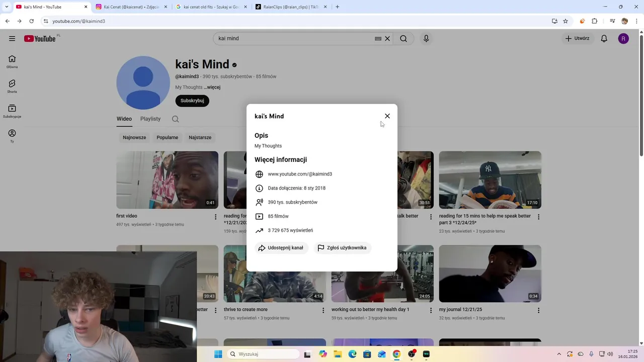Go back in browser history
The image size is (644, 362).
7,21
